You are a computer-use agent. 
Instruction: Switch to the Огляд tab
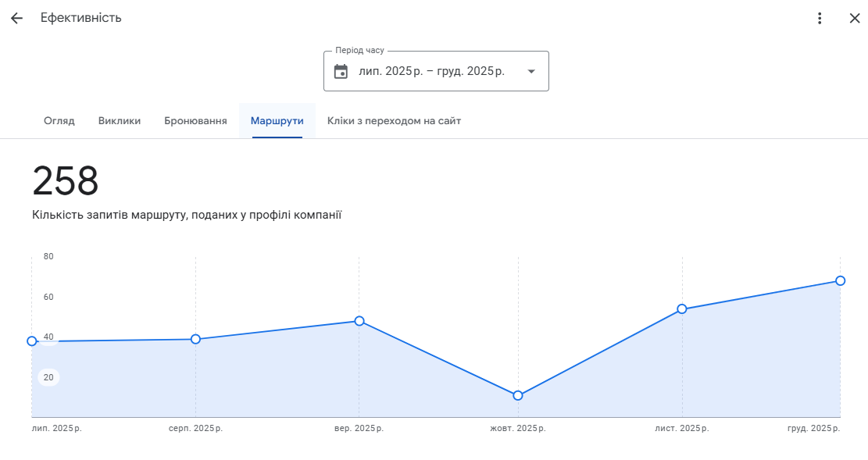point(59,121)
